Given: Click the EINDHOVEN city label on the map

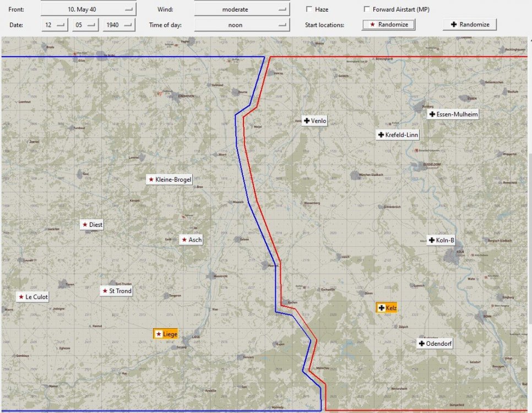Looking at the screenshot, I should 186,96.
